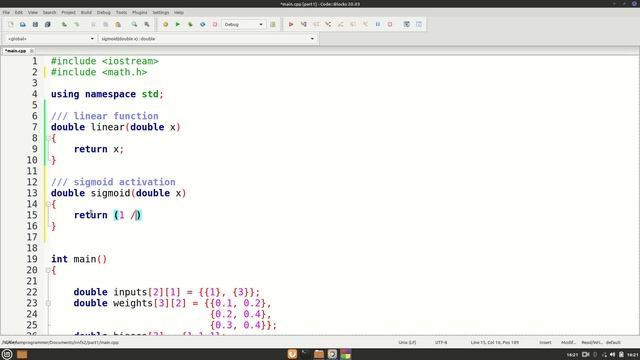Click line number 17 in the margin
640x360 pixels.
point(32,237)
